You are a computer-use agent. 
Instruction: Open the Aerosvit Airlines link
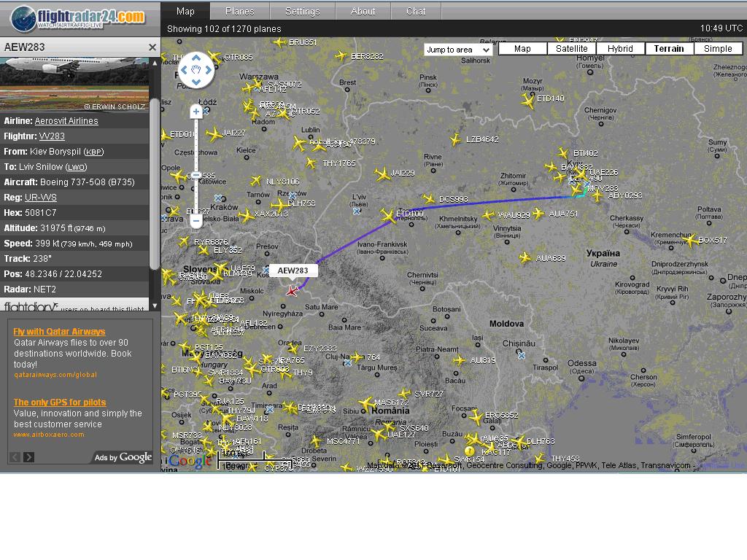tap(66, 121)
